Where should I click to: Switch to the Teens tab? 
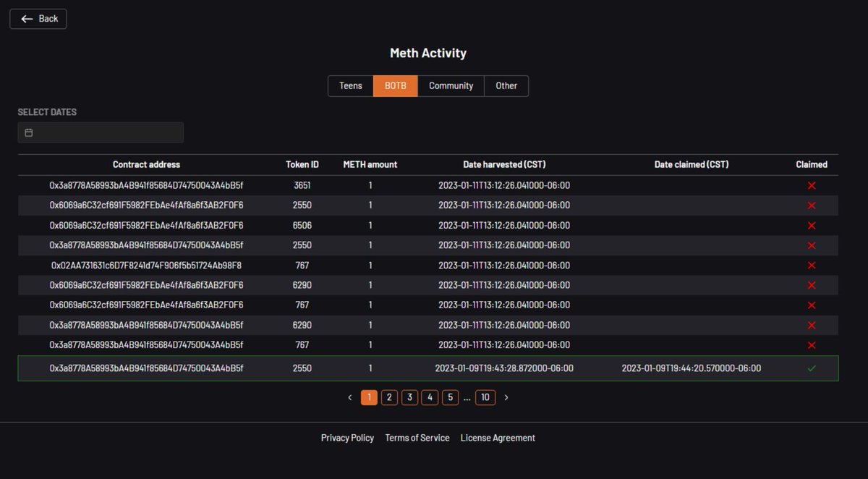pos(351,85)
